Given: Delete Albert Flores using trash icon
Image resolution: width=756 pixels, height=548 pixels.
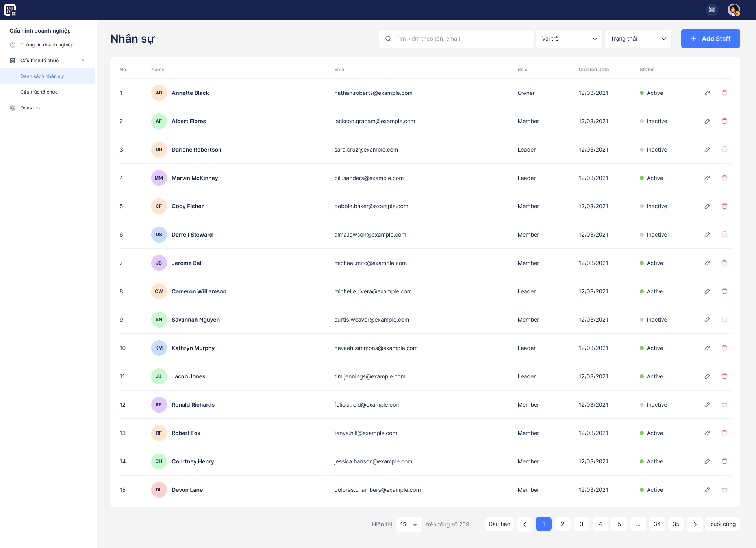Looking at the screenshot, I should (x=724, y=121).
